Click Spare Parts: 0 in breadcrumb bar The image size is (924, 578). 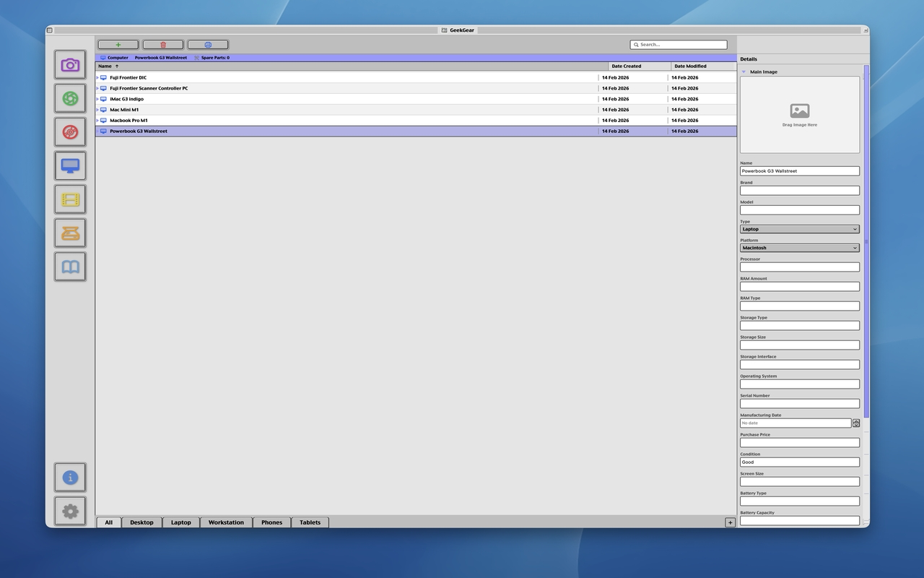click(215, 58)
